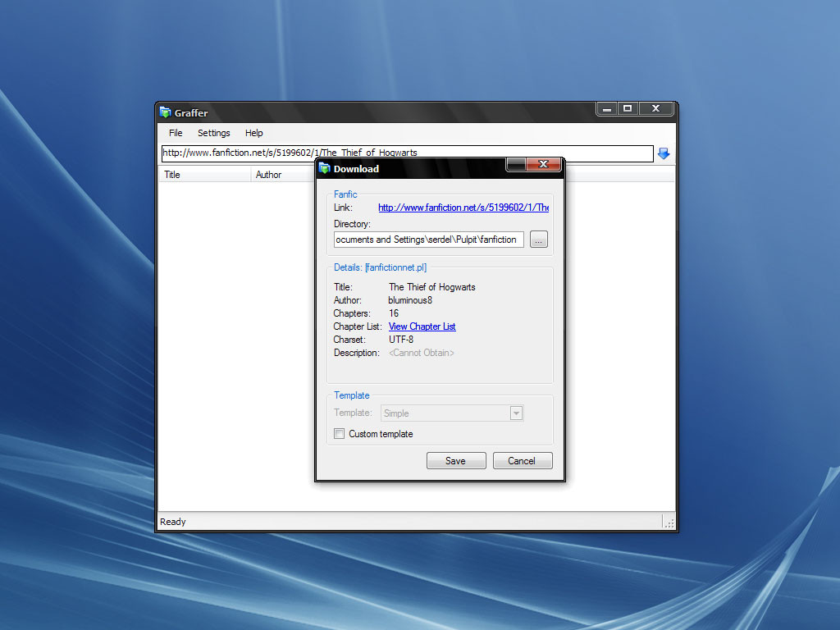Click the charset value 'UTF-8'
840x630 pixels.
click(x=401, y=340)
